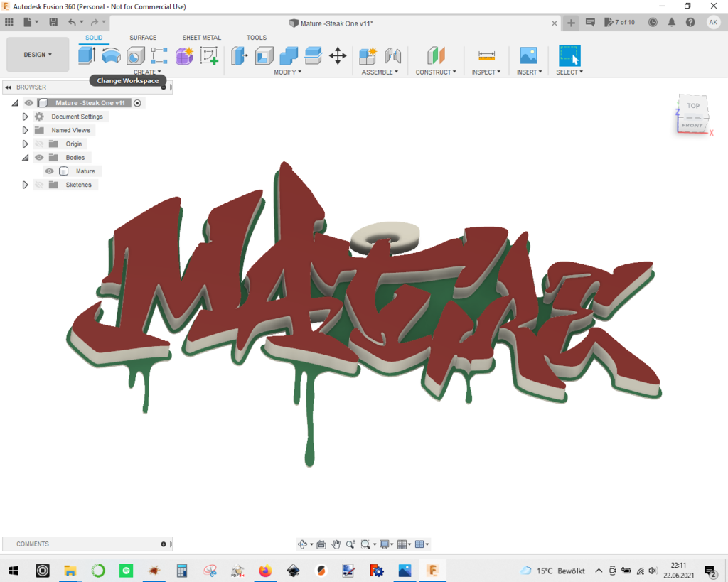
Task: Open a new design tab with plus
Action: click(x=571, y=23)
